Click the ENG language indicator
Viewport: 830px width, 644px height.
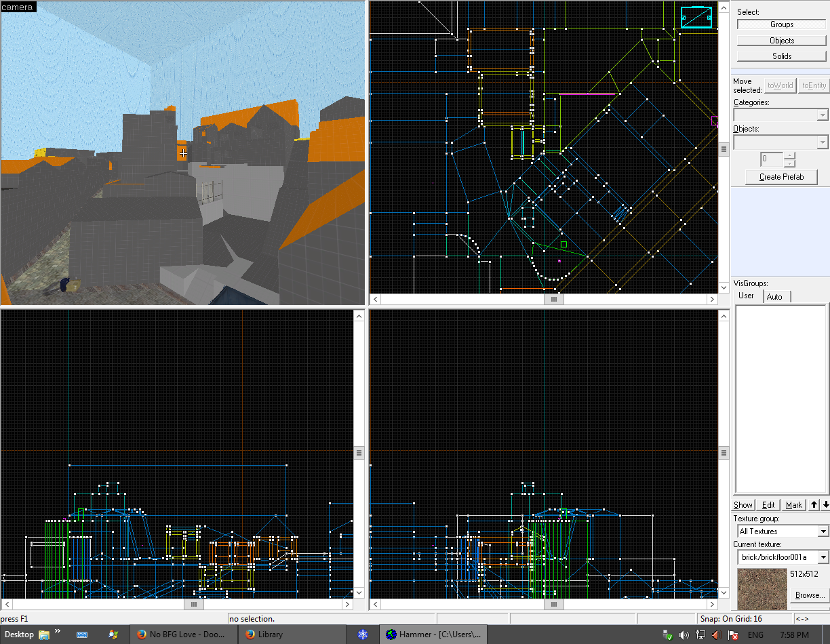tap(755, 635)
